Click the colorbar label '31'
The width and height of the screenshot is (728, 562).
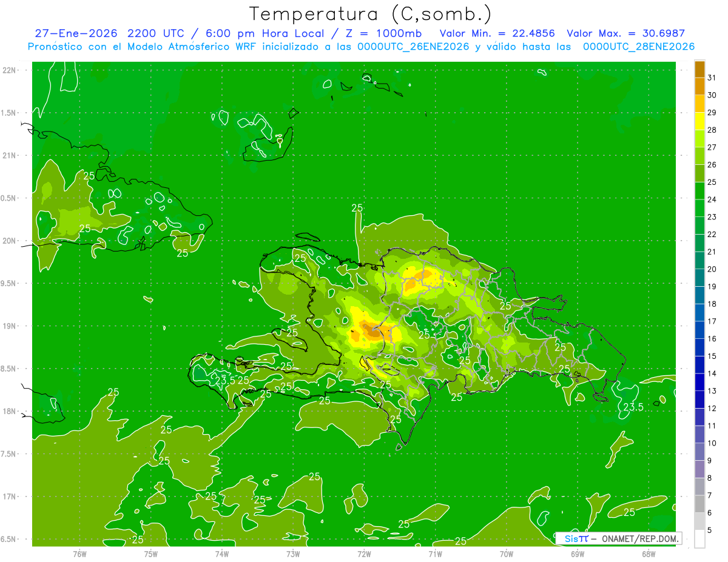pos(712,78)
